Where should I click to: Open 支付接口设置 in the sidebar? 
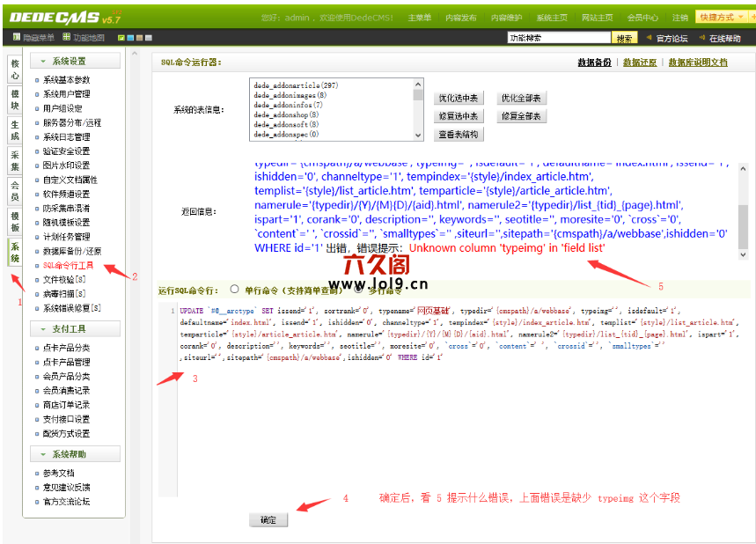coord(67,419)
